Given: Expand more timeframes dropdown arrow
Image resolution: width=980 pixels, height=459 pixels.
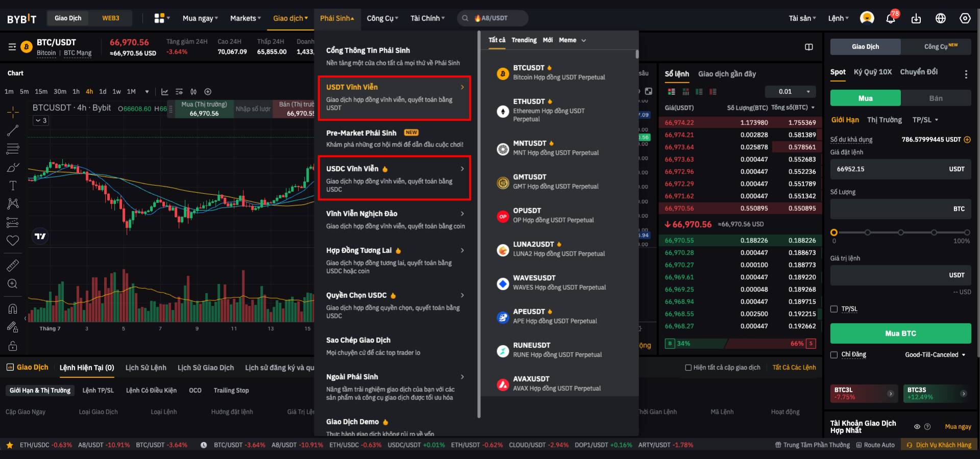Looking at the screenshot, I should pos(147,92).
